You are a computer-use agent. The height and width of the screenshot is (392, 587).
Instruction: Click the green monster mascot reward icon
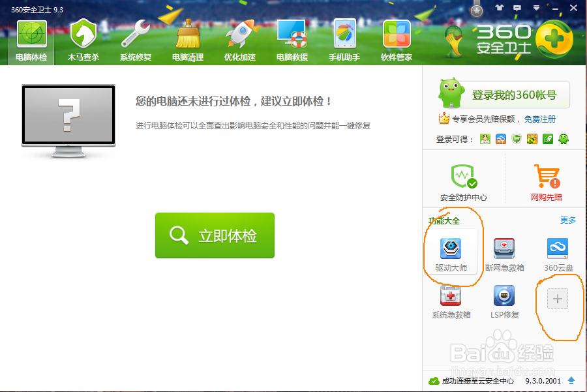point(564,140)
